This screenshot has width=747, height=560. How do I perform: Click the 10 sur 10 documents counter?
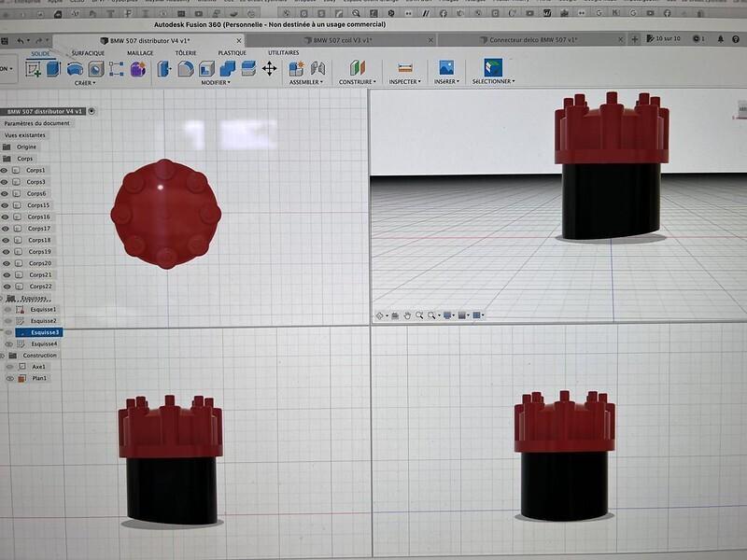point(664,38)
